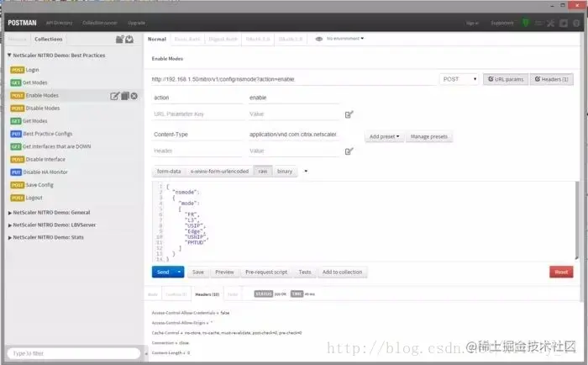This screenshot has width=588, height=365.
Task: Click the edit icon beside URL Parameter Key row
Action: (349, 114)
